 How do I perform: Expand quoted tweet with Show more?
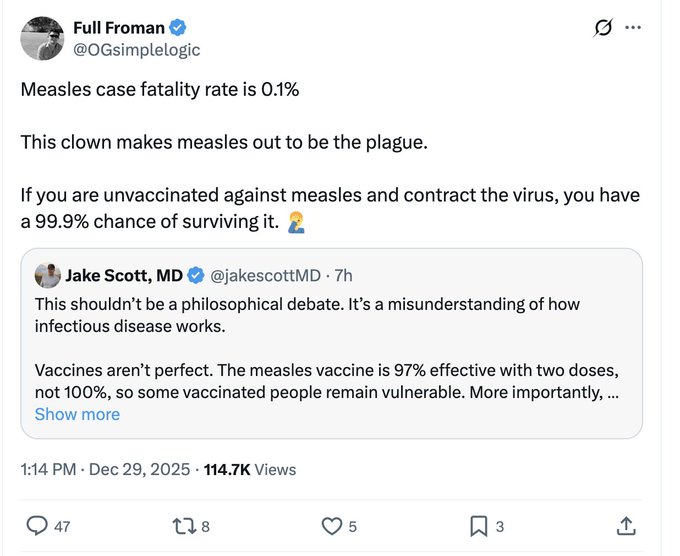click(x=77, y=414)
